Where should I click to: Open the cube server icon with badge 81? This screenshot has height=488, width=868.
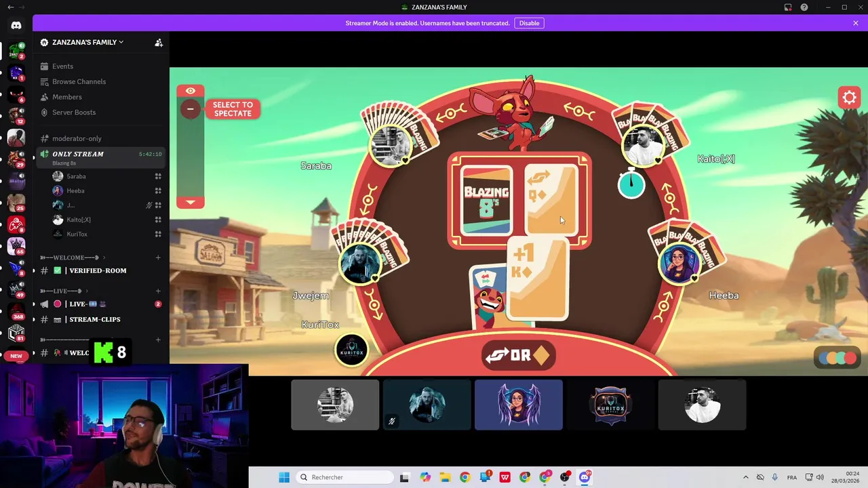(16, 333)
